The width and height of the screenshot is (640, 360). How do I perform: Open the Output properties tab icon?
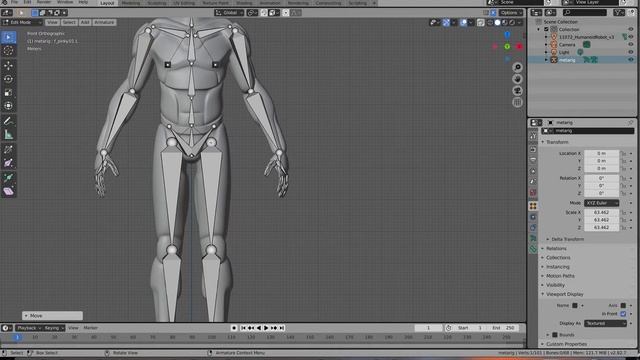(x=533, y=160)
